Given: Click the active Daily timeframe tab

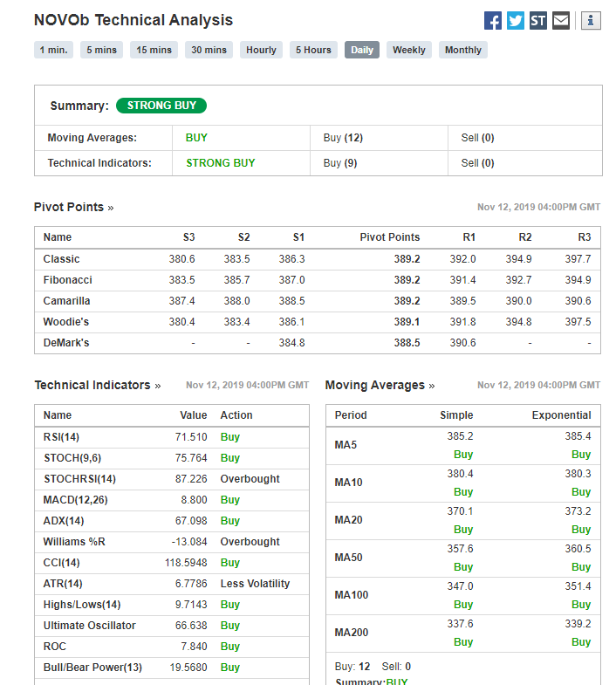Looking at the screenshot, I should (362, 50).
